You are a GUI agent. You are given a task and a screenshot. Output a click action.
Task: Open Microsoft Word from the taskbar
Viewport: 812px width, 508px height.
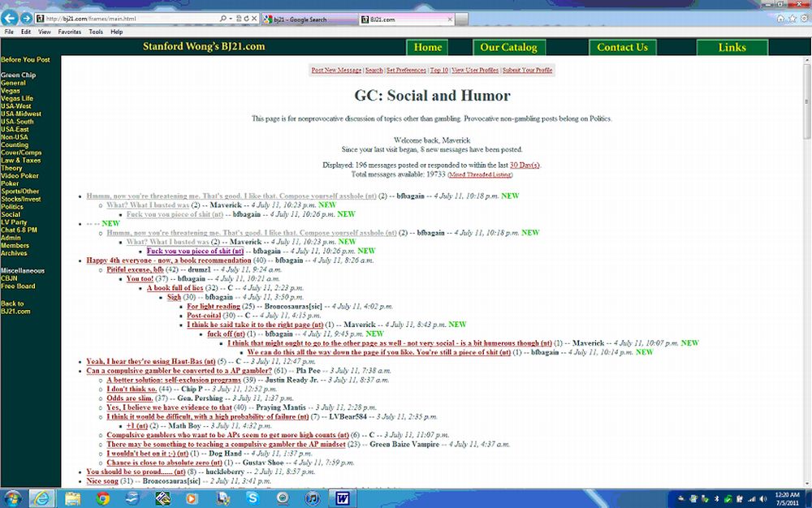[343, 498]
